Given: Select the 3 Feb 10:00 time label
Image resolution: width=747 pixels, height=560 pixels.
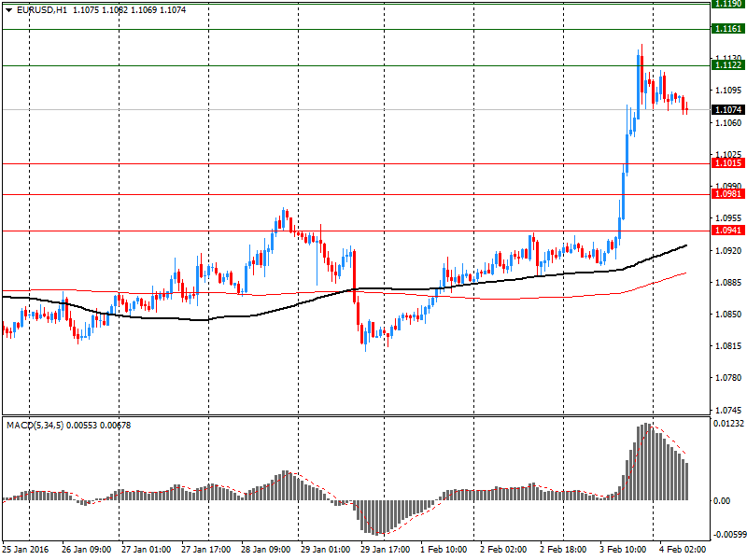Looking at the screenshot, I should [x=623, y=550].
